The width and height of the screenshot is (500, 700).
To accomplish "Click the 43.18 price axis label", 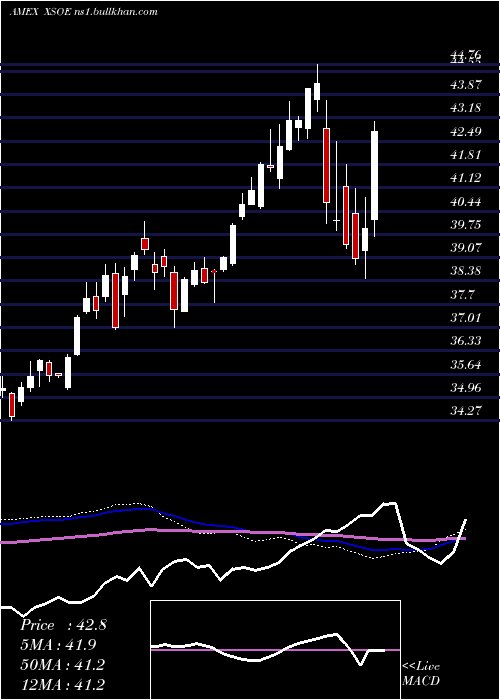I will [x=466, y=108].
